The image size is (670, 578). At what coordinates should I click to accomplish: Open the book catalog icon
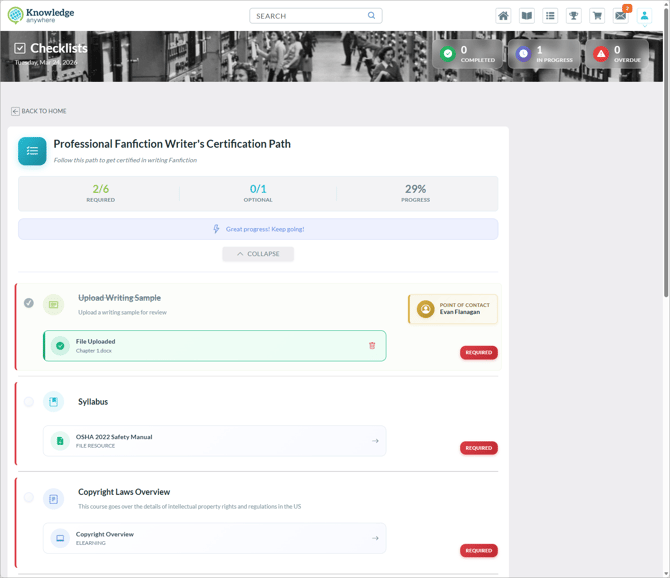[527, 16]
